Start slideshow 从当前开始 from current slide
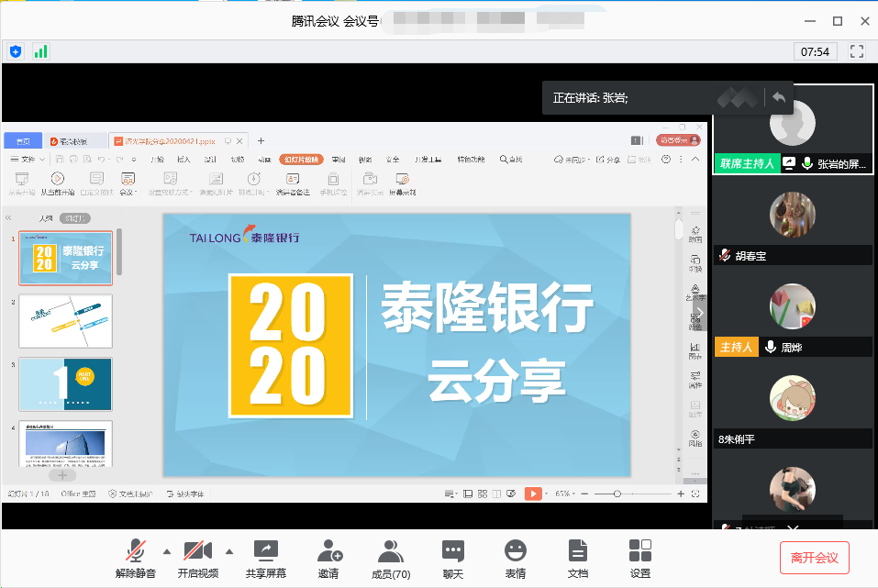 pyautogui.click(x=57, y=183)
